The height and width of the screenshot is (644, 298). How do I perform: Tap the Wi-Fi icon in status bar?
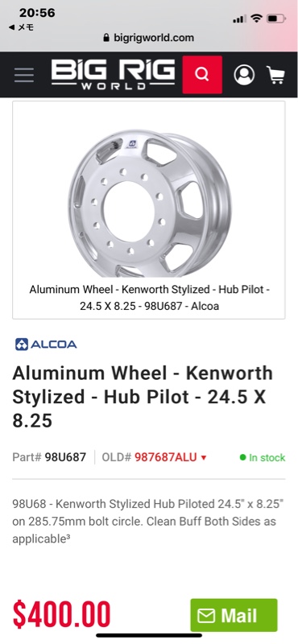tap(256, 18)
